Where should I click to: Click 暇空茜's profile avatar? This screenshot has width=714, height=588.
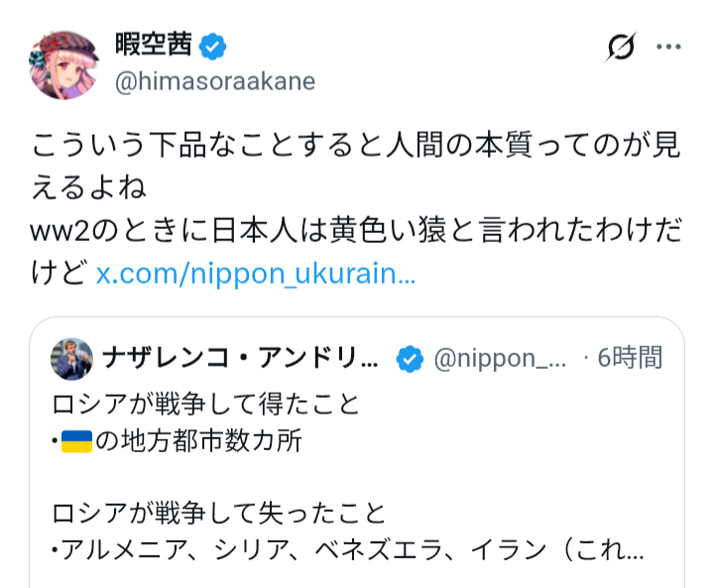click(67, 64)
